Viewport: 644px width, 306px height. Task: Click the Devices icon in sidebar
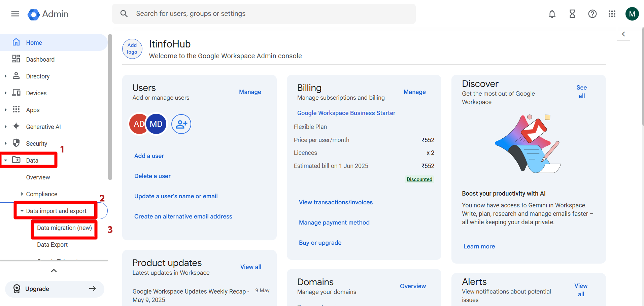(x=16, y=92)
